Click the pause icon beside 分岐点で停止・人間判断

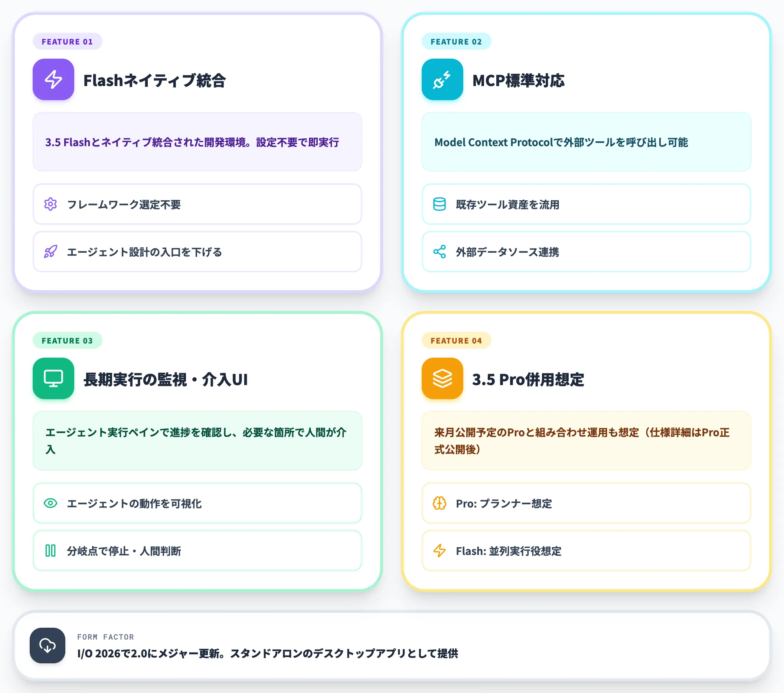[x=50, y=551]
